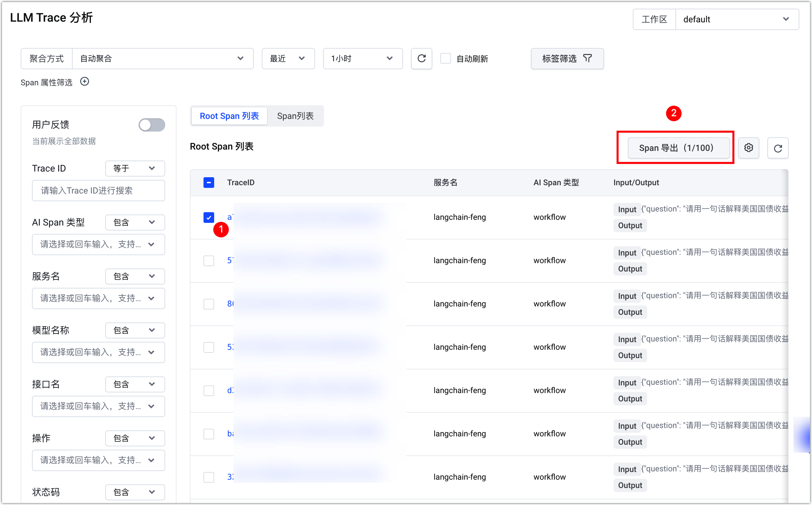Toggle the user feedback switch

[x=152, y=125]
